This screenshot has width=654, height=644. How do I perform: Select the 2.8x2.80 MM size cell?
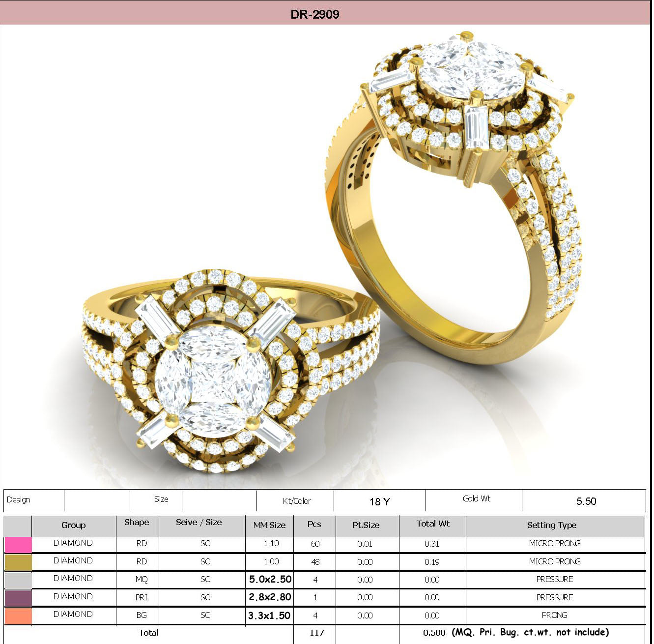(x=270, y=597)
